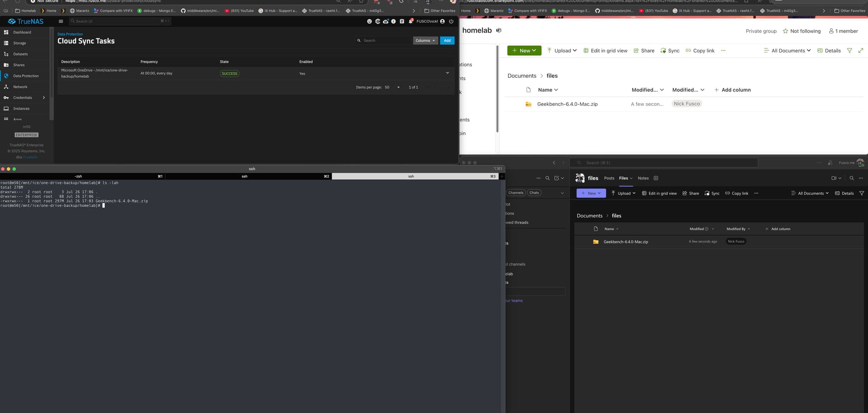Screen dimensions: 868x413
Task: Select the third ssh terminal tab
Action: tap(415, 176)
